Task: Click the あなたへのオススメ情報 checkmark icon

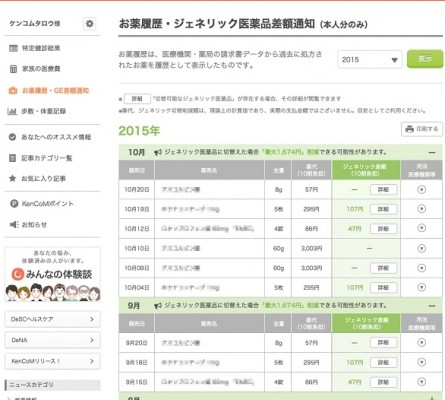Action: coord(12,137)
